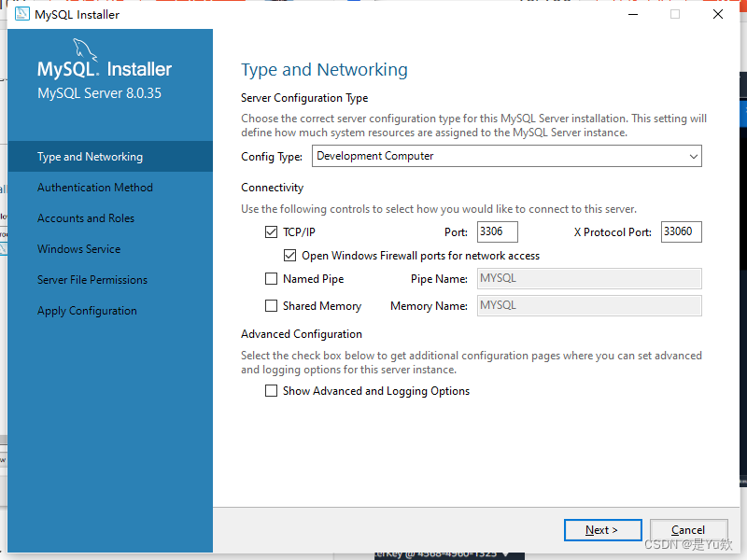Click the Port field showing 3306
The image size is (747, 560).
click(x=498, y=231)
